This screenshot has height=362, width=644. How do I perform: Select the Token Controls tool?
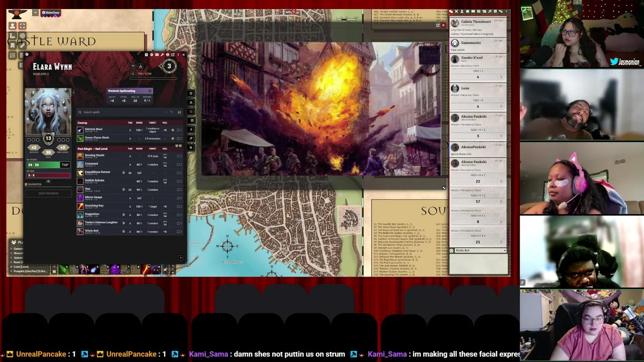coord(13,26)
